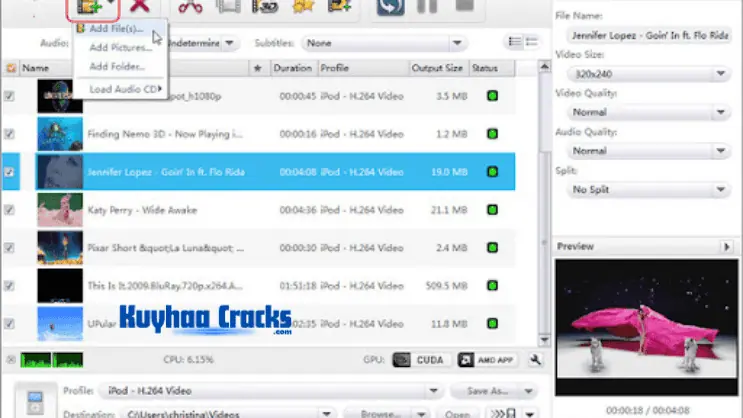Image resolution: width=743 pixels, height=418 pixels.
Task: Click the AMD APP acceleration button
Action: pyautogui.click(x=479, y=359)
